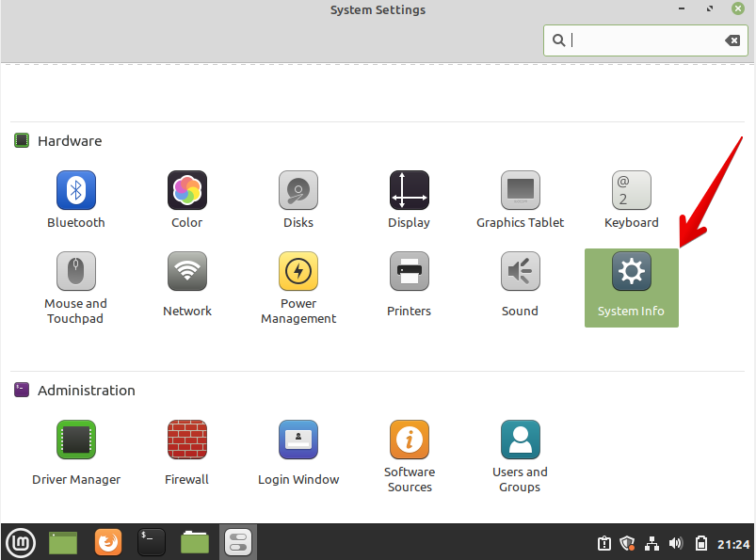Click the Administration section heading

87,391
